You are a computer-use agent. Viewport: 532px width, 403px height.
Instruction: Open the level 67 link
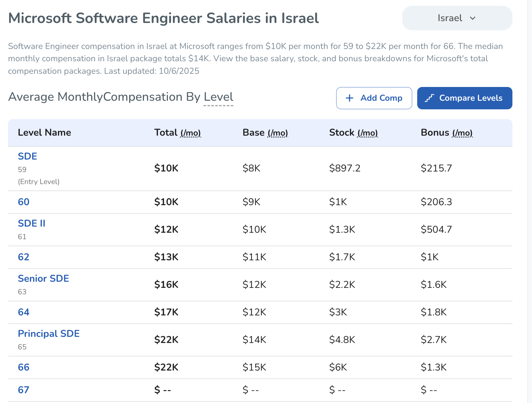(x=24, y=390)
